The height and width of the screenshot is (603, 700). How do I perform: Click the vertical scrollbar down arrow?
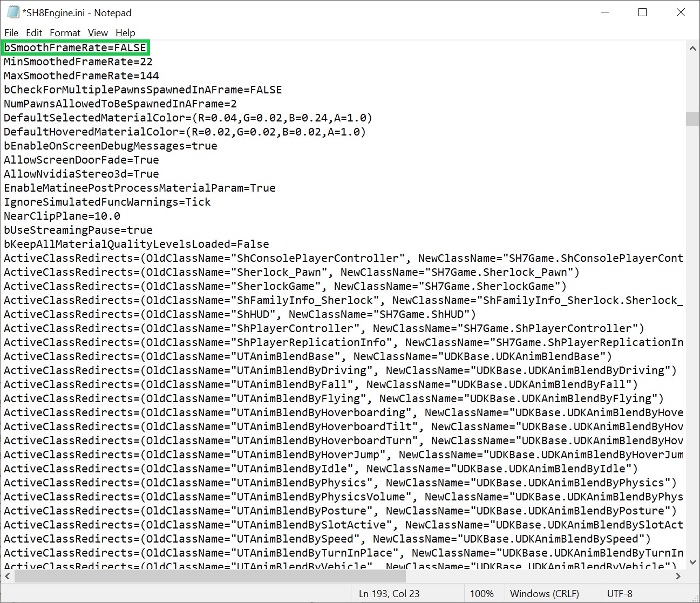click(692, 563)
